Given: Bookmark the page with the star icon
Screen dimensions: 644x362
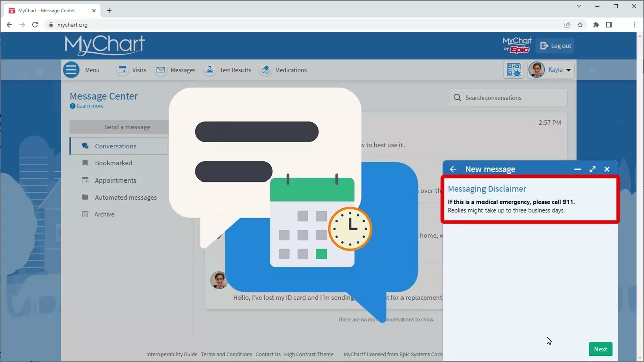Looking at the screenshot, I should coord(580,25).
